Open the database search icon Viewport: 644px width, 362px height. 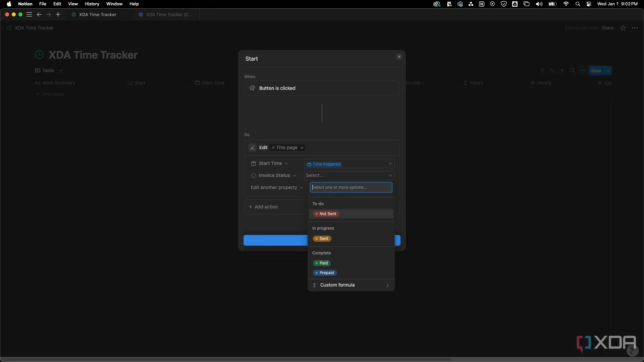tap(573, 70)
